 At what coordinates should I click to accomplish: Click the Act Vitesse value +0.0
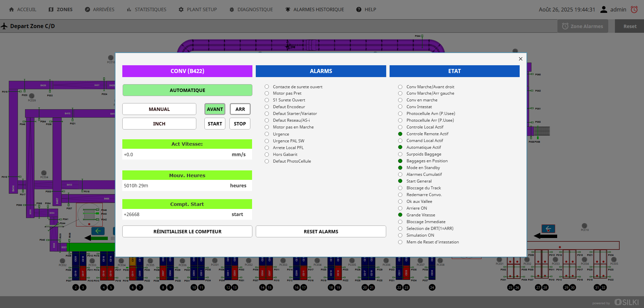(x=128, y=155)
